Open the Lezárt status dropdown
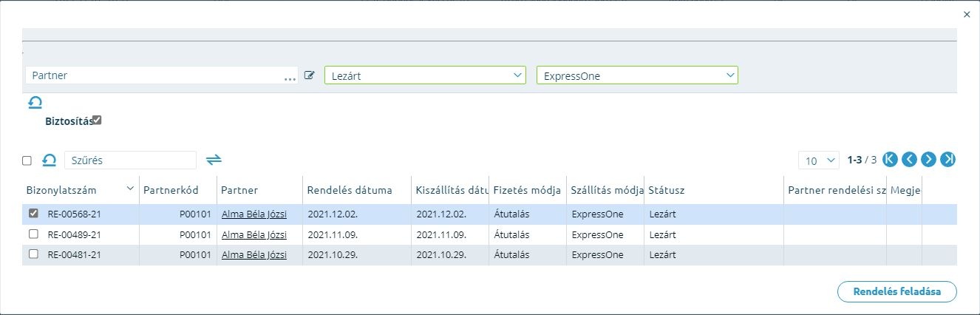The image size is (980, 315). 425,75
